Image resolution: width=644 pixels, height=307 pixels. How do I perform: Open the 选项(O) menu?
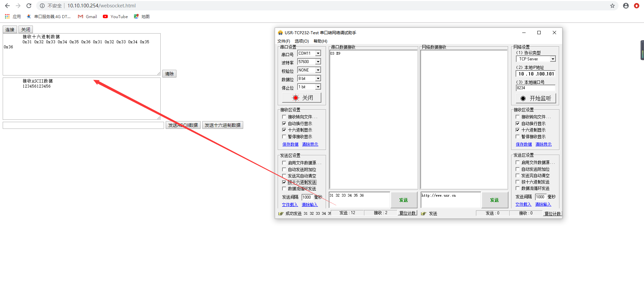pyautogui.click(x=302, y=41)
